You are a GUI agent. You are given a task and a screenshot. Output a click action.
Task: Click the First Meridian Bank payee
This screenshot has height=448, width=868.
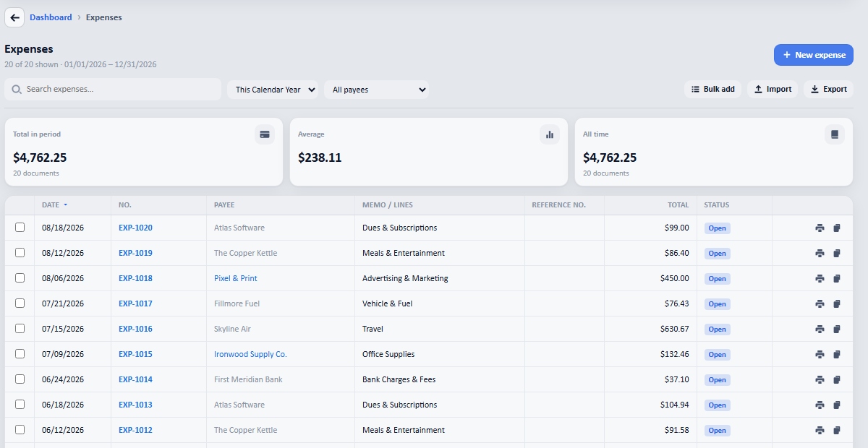(x=248, y=380)
